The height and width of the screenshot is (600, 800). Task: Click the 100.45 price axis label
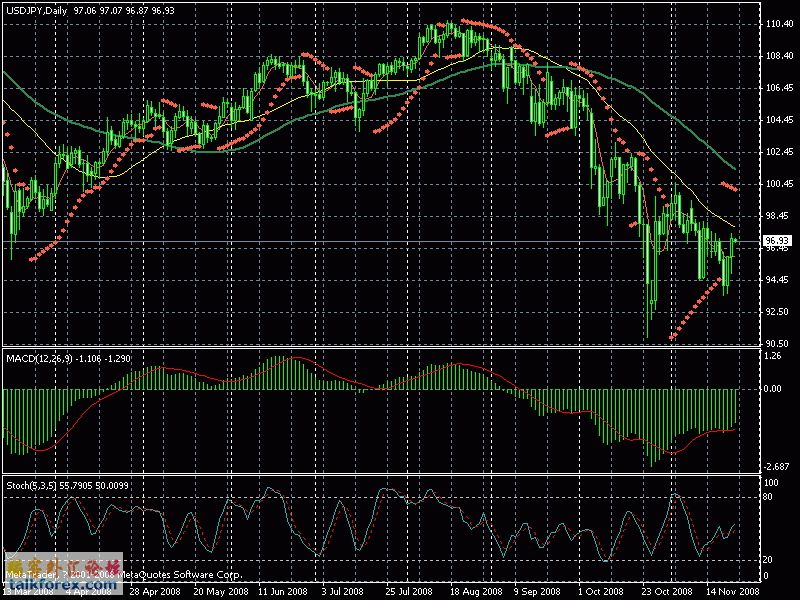(x=779, y=184)
